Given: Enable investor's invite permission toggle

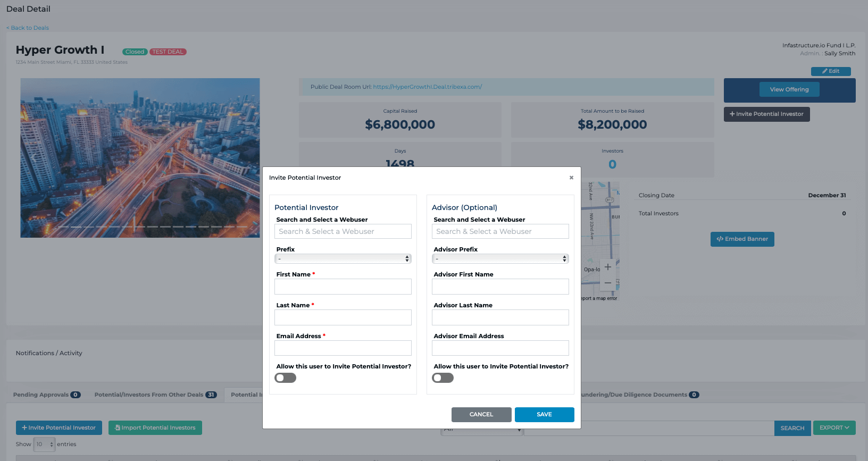Looking at the screenshot, I should point(286,378).
